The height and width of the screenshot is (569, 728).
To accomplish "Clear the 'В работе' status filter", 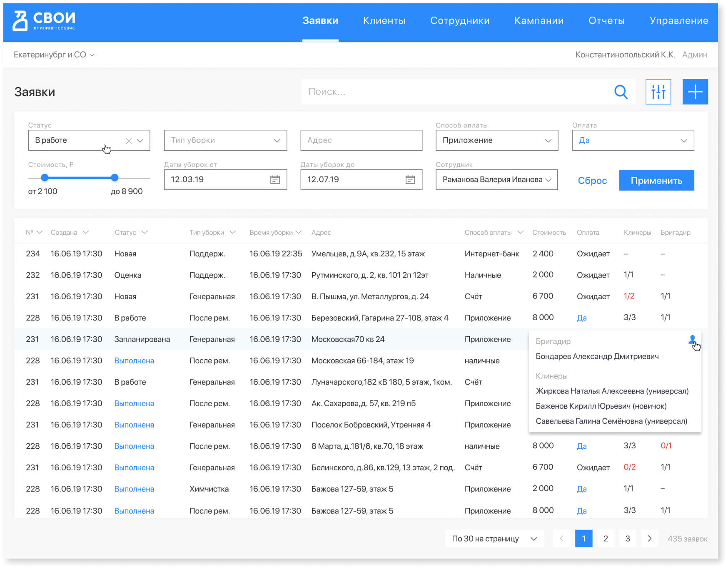I will [x=129, y=141].
